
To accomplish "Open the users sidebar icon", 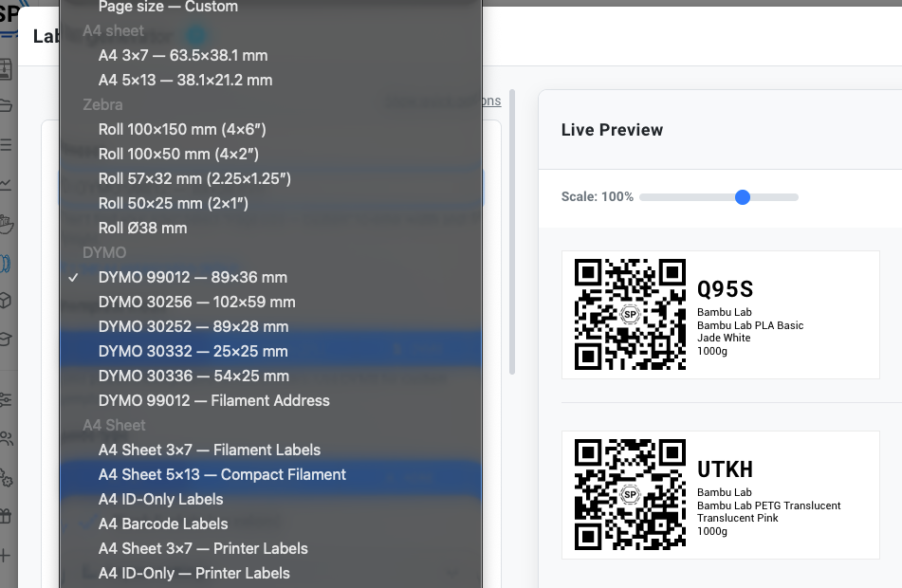I will (6, 439).
